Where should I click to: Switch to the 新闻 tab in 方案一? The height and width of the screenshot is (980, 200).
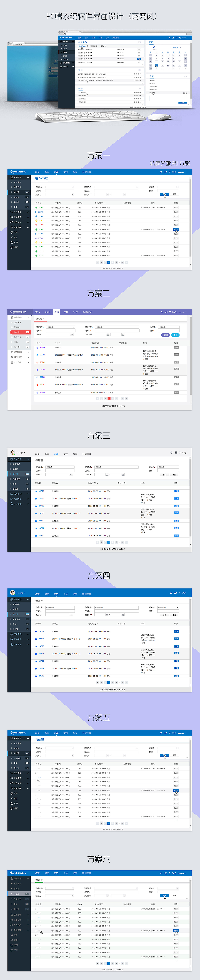tap(47, 172)
